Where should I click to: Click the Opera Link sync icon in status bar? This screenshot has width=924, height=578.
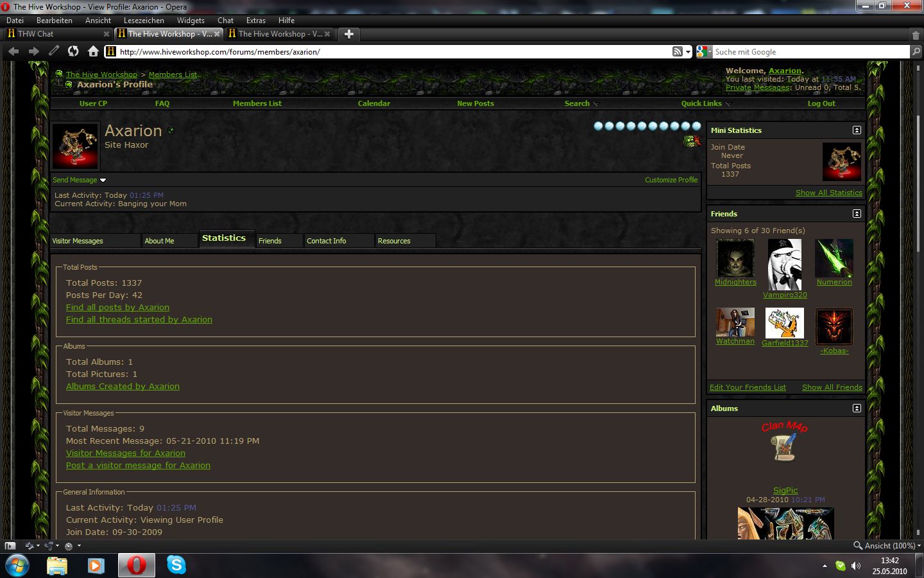(30, 546)
